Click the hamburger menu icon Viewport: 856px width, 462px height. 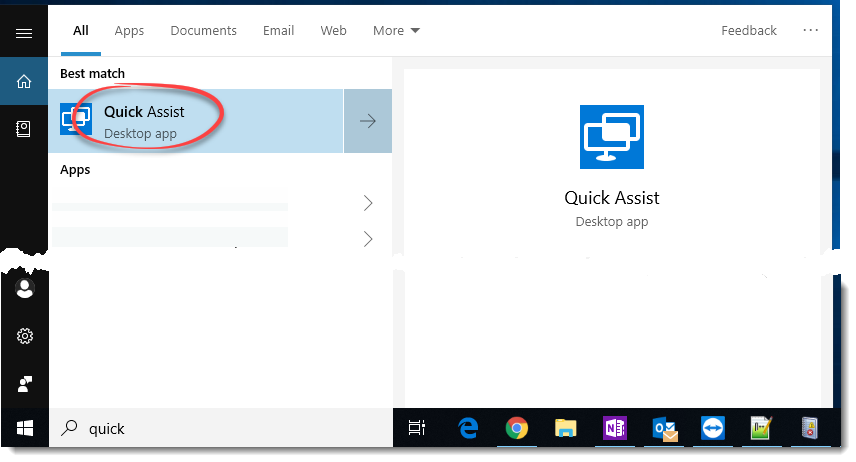[x=24, y=33]
